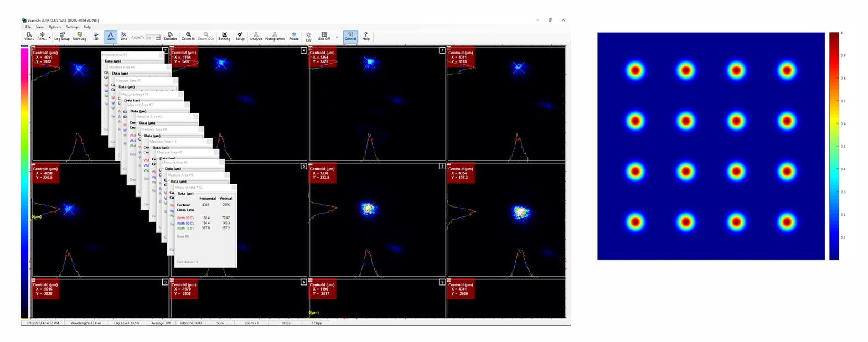Click the Log Setup button
The width and height of the screenshot is (868, 342).
click(x=62, y=36)
